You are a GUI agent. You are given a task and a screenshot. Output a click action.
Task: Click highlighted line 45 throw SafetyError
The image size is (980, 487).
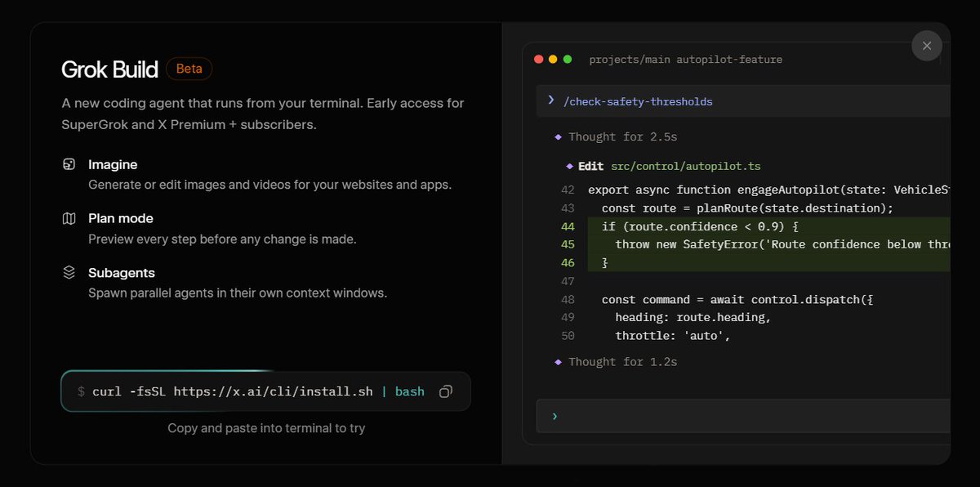click(x=783, y=244)
